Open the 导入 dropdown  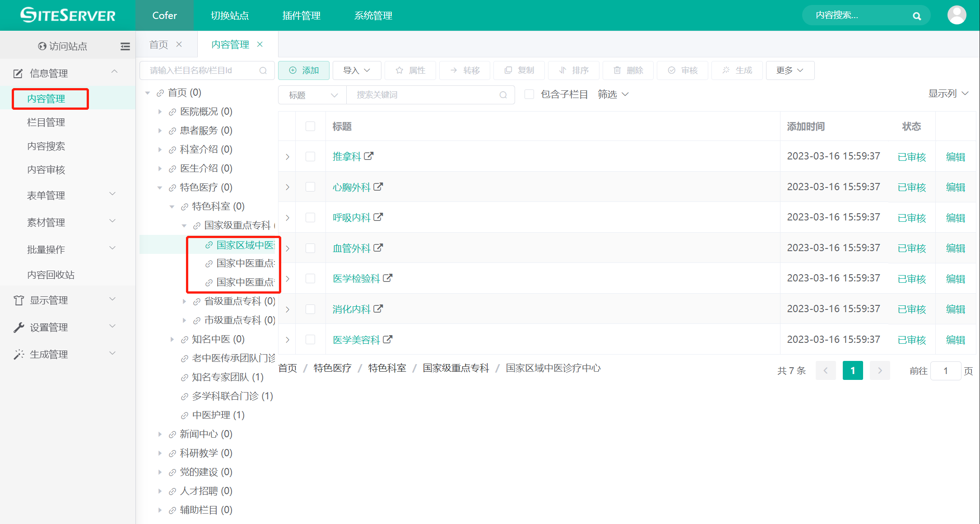point(357,70)
